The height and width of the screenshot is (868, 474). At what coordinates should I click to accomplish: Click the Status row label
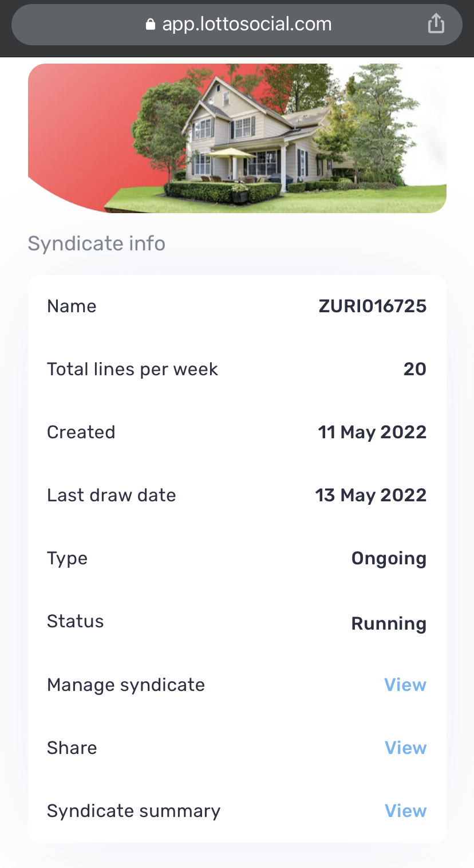point(76,621)
